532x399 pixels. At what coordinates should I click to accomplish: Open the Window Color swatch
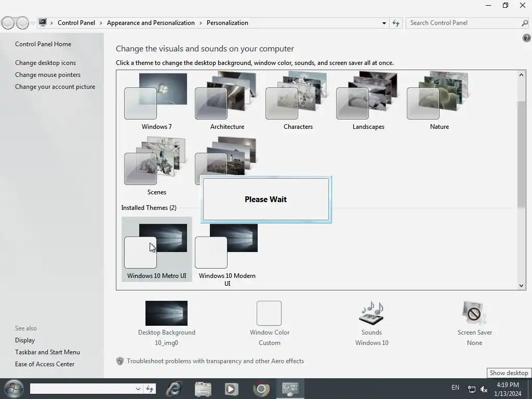[269, 313]
